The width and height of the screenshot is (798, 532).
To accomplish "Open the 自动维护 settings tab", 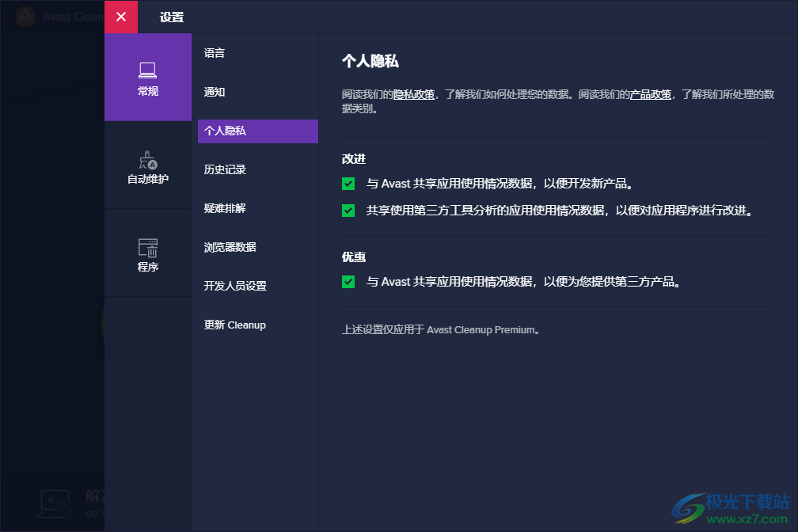I will click(x=148, y=165).
